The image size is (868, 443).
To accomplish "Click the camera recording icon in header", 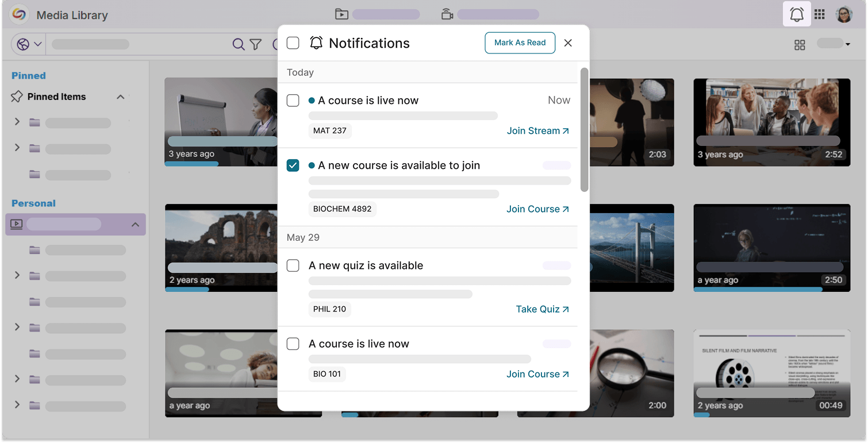I will tap(447, 14).
